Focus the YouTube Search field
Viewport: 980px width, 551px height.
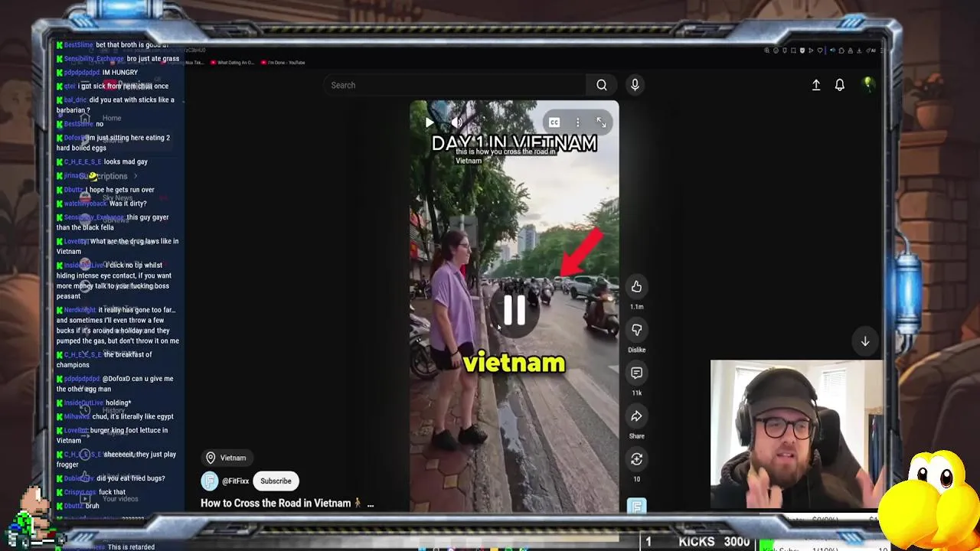point(456,85)
